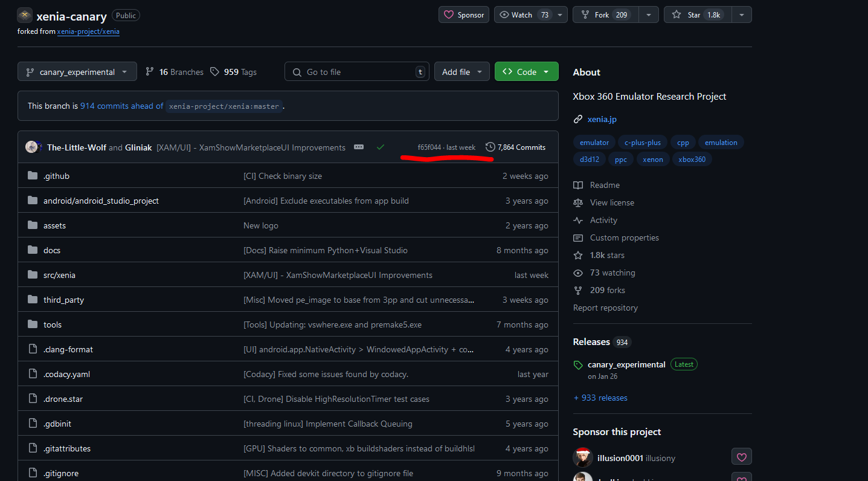The width and height of the screenshot is (868, 481).
Task: Open the .github folder
Action: point(56,176)
